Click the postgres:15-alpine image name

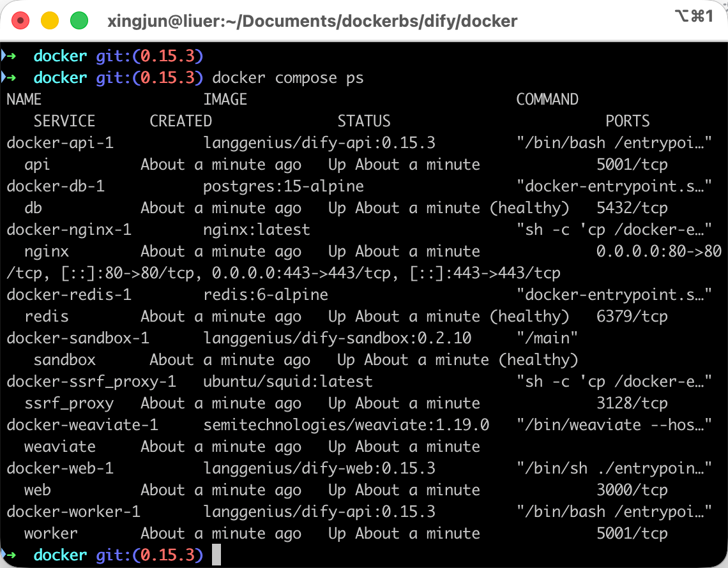click(283, 186)
